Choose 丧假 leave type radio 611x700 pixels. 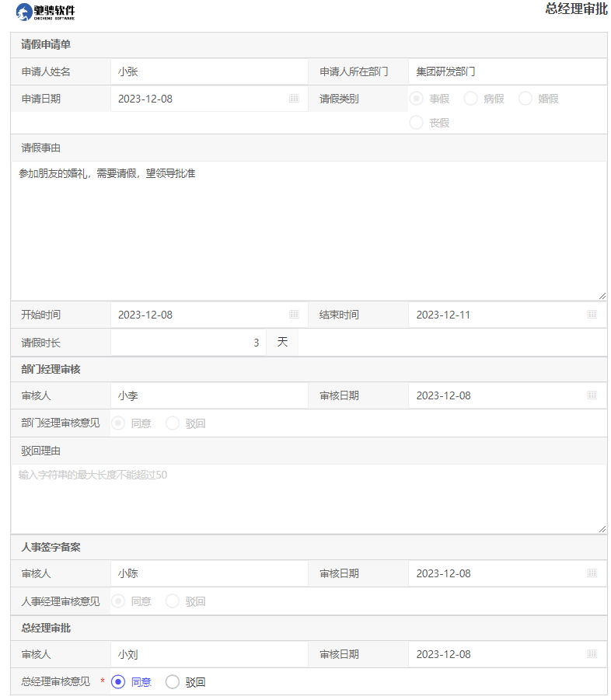pyautogui.click(x=416, y=123)
